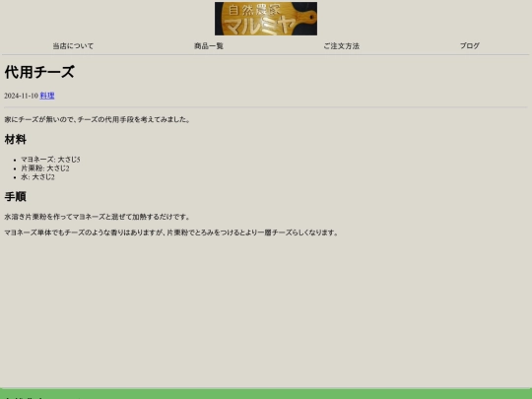The image size is (532, 399).
Task: Follow the 料理 category link
Action: point(47,96)
